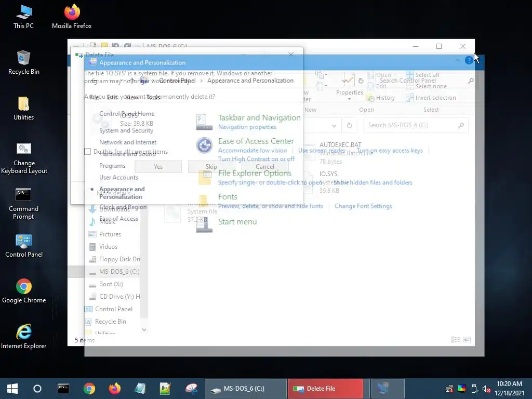Screen dimensions: 532x399
Task: Click Cancel in the Delete File dialog
Action: (264, 167)
